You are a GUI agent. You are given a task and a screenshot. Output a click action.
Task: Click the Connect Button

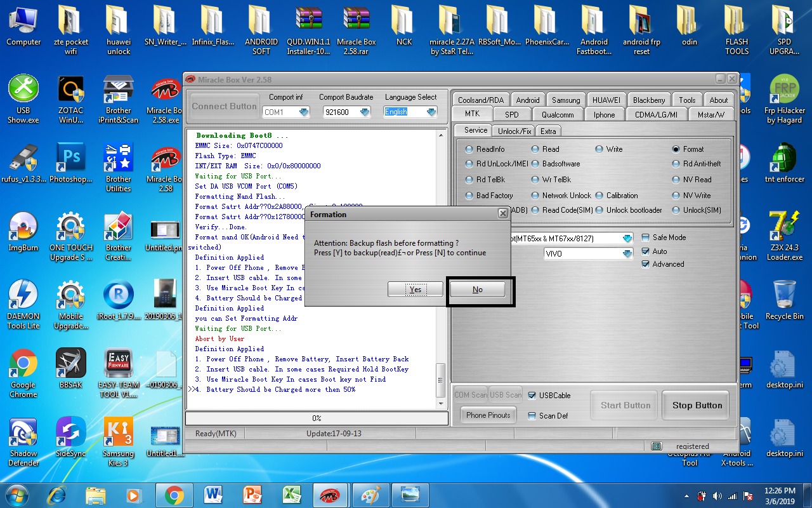224,106
